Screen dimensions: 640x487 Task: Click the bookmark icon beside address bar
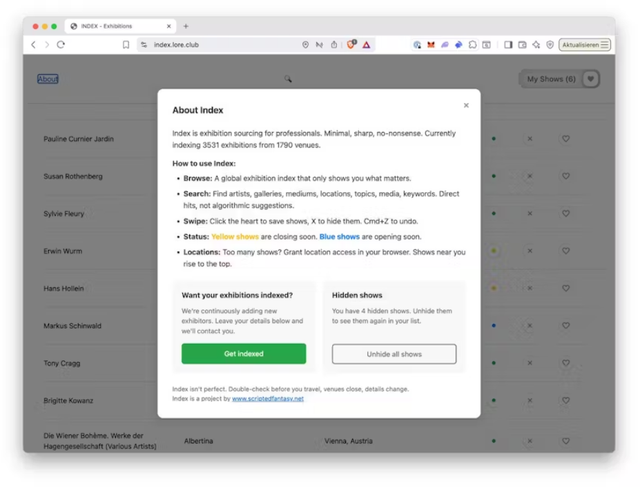click(126, 45)
